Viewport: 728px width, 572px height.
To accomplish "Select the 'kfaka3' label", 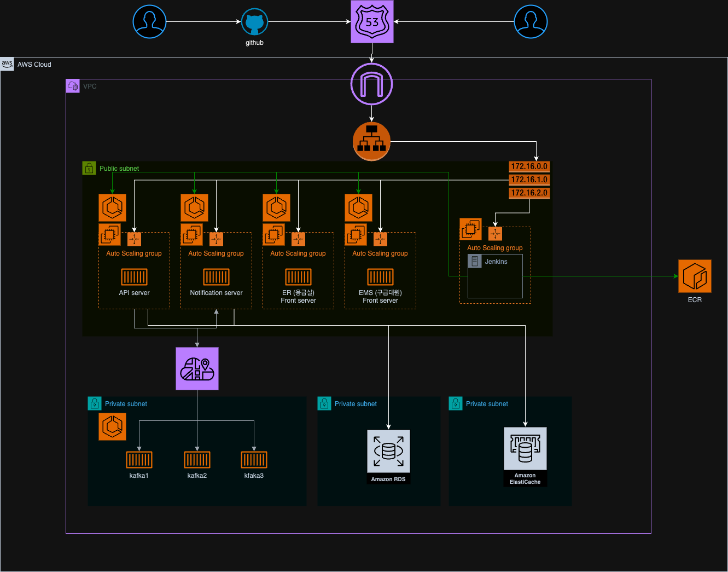I will click(x=254, y=476).
